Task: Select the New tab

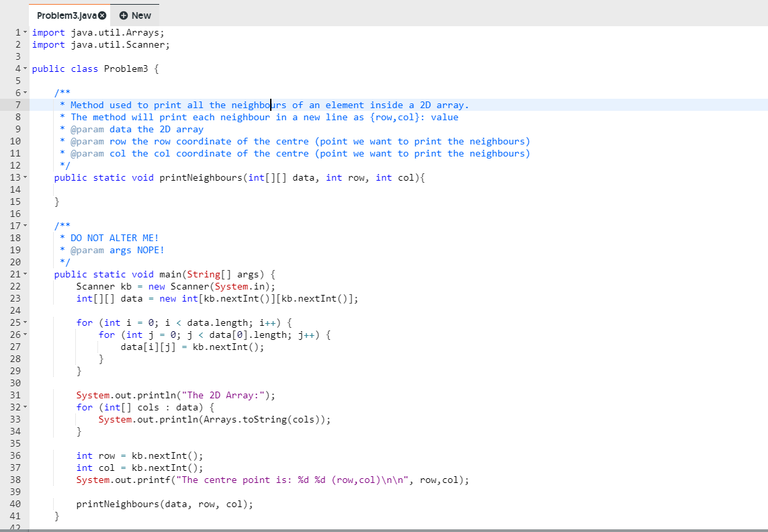Action: tap(135, 15)
